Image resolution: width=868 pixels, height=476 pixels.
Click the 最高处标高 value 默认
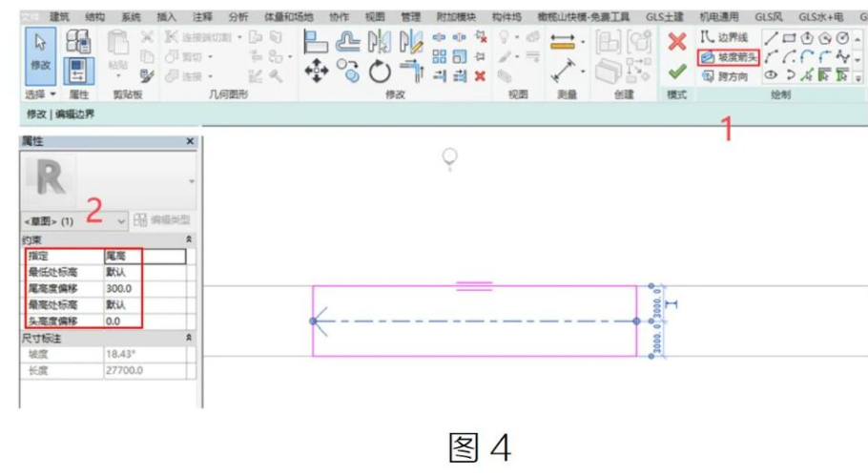[145, 304]
